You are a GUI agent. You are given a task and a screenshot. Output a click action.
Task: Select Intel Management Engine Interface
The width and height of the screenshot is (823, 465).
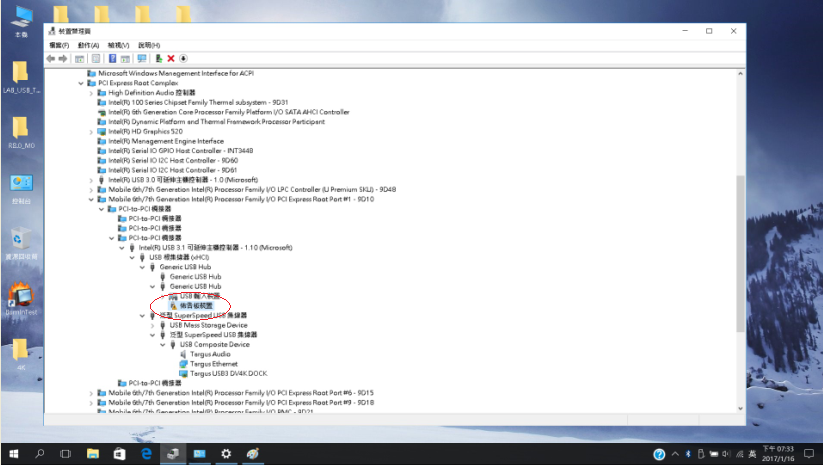point(166,141)
